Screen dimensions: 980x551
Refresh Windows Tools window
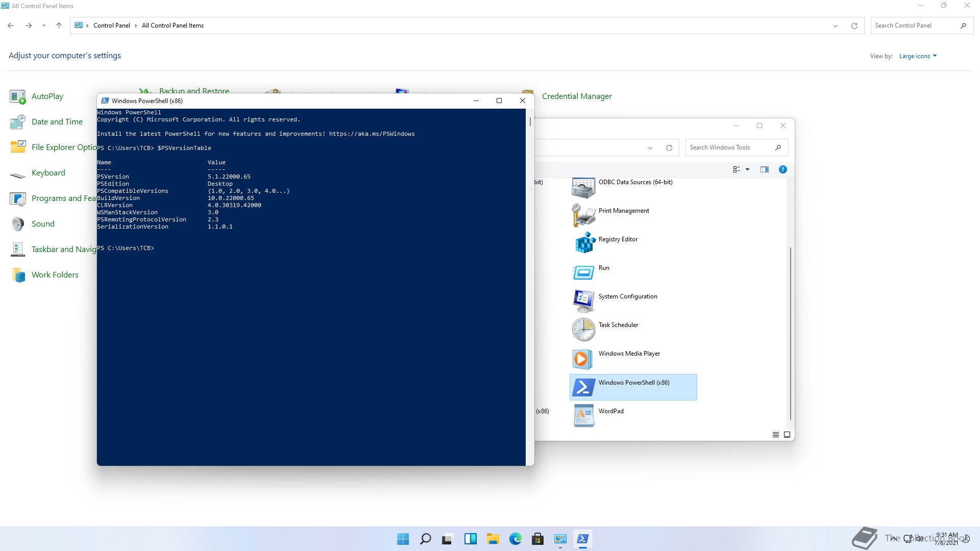pyautogui.click(x=669, y=148)
